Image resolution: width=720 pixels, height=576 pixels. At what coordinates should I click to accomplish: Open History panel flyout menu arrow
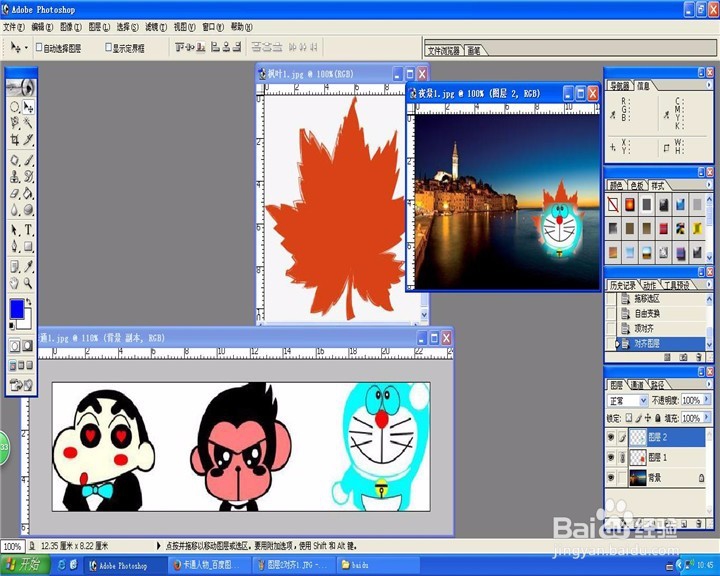709,285
